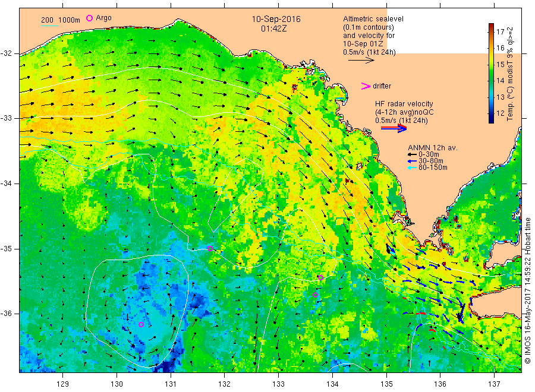Click the cyan 80-150m ANMN arrow
535x392 pixels.
412,167
